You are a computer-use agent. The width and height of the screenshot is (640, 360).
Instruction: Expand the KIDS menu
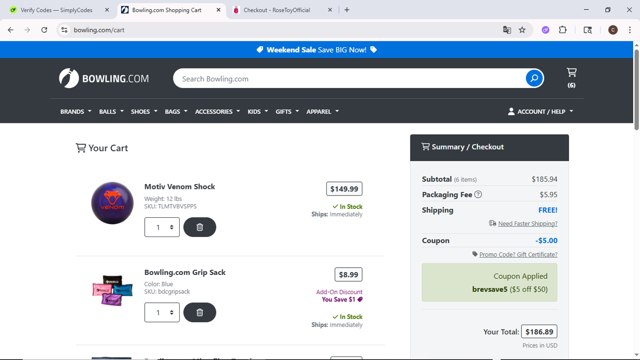pyautogui.click(x=258, y=111)
